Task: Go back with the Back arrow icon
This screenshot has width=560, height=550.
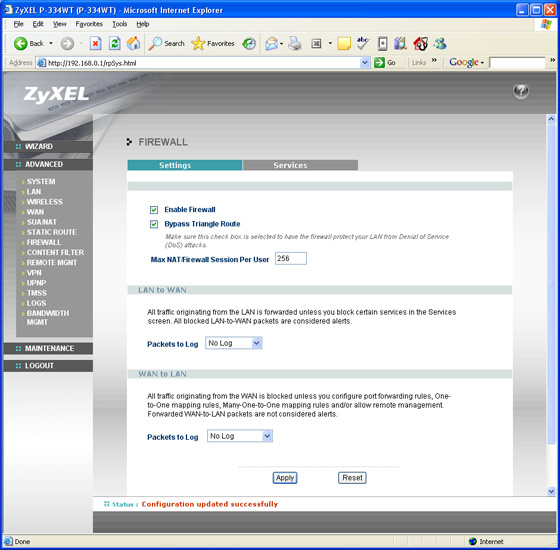Action: coord(20,44)
